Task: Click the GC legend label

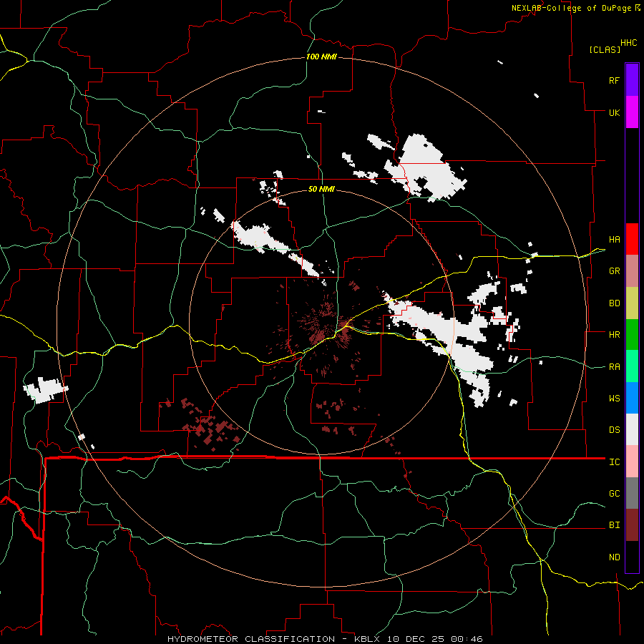Action: point(614,493)
